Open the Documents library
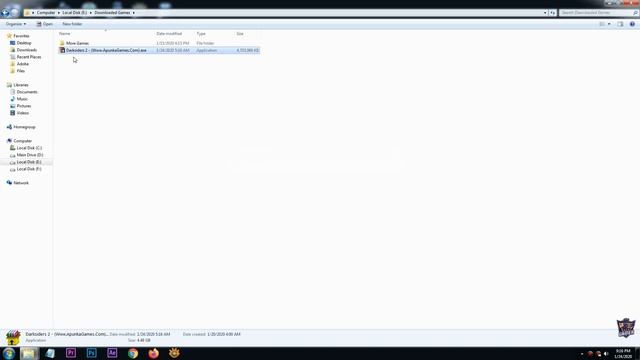640x360 pixels. coord(27,92)
